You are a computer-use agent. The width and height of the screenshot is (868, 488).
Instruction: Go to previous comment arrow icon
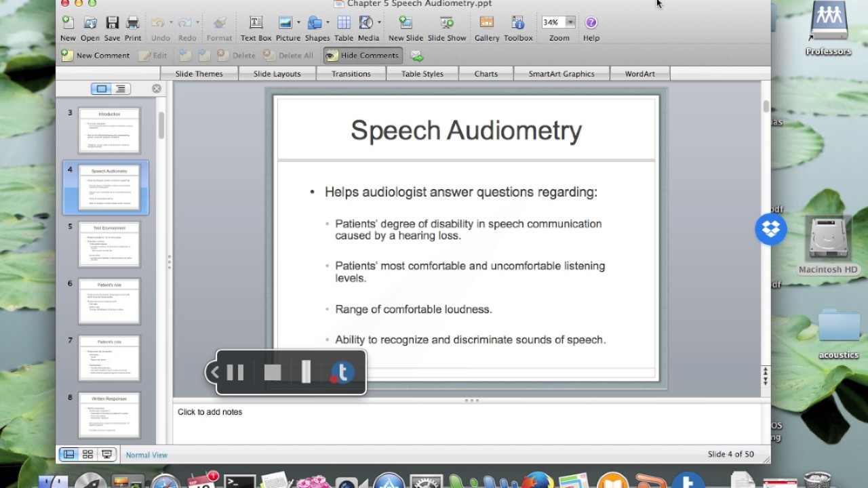click(185, 56)
